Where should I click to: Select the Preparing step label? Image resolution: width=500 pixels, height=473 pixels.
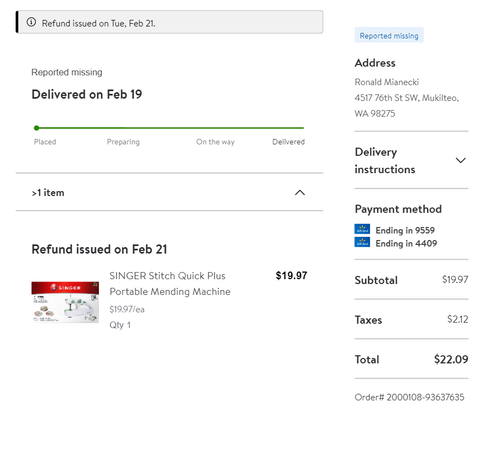click(123, 142)
